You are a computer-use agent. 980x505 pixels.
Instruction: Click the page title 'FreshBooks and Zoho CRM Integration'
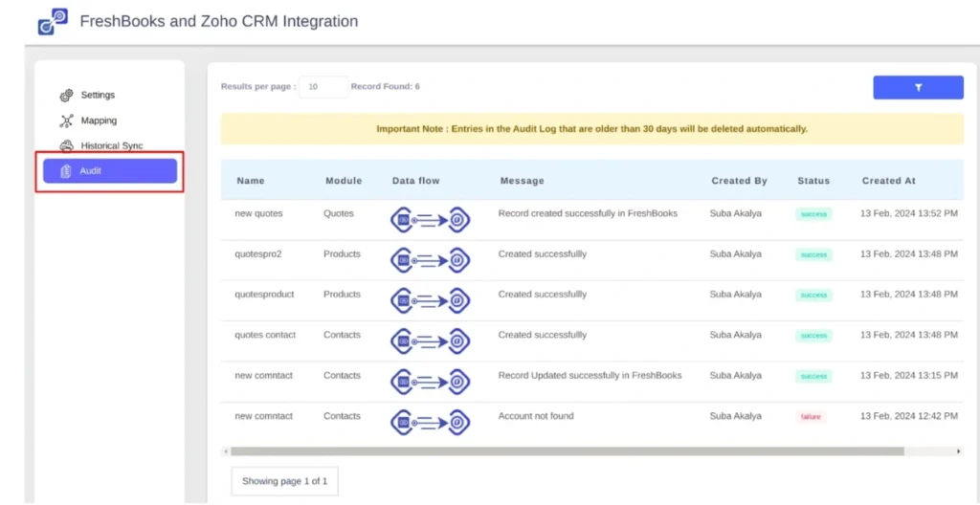pyautogui.click(x=219, y=21)
